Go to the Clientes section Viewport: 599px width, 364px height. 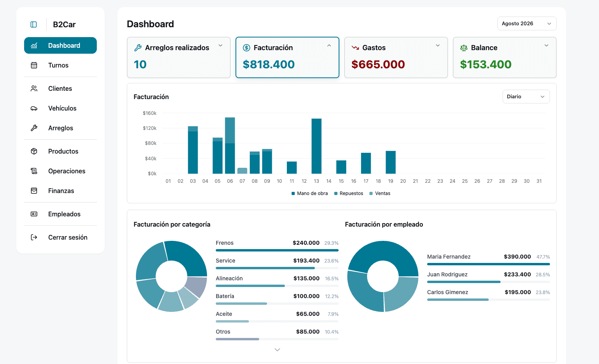pos(60,88)
